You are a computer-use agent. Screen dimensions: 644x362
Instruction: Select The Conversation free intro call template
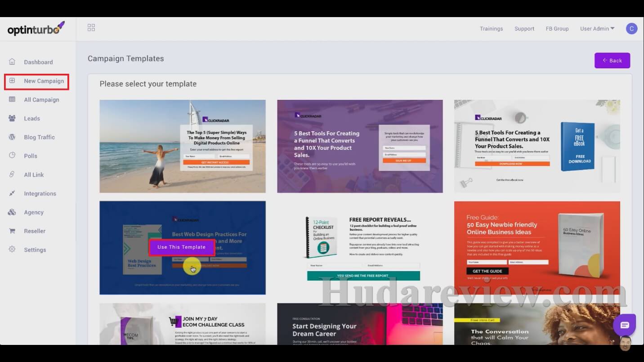(537, 324)
